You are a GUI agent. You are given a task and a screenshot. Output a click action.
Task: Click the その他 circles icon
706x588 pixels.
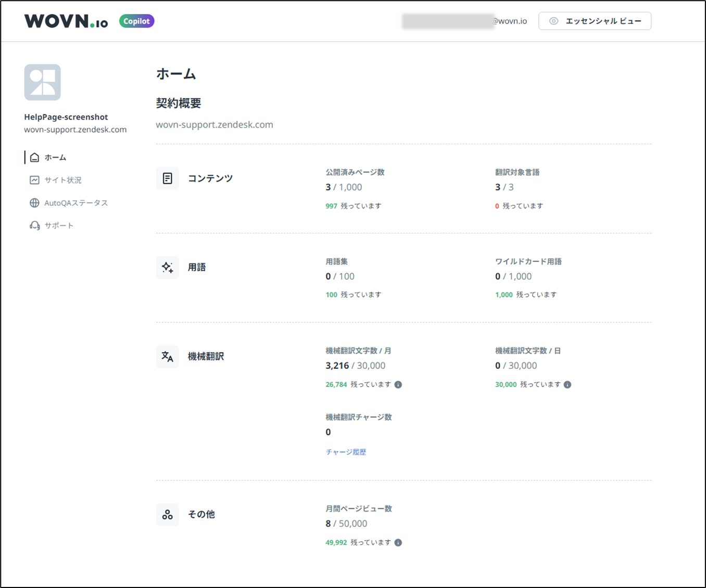pos(167,515)
